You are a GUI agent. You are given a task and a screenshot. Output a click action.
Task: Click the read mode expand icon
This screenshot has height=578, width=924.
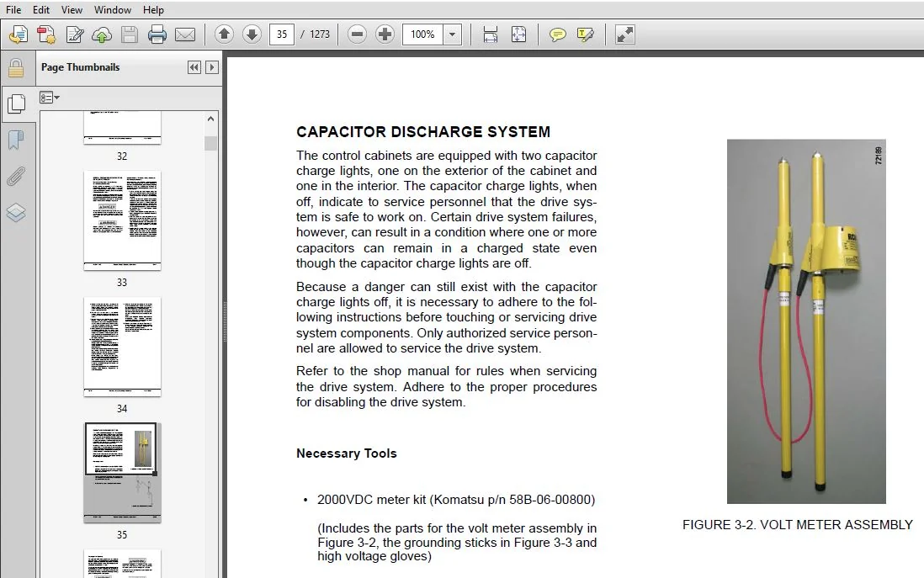point(624,34)
